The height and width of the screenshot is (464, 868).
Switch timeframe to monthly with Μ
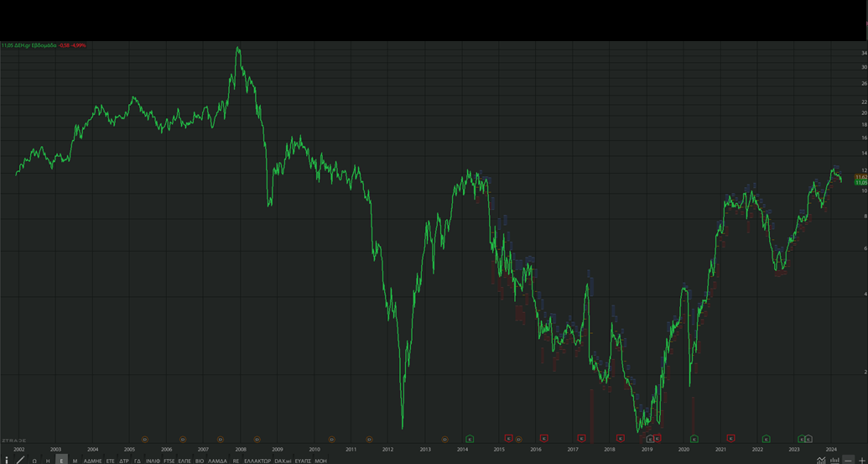point(75,461)
